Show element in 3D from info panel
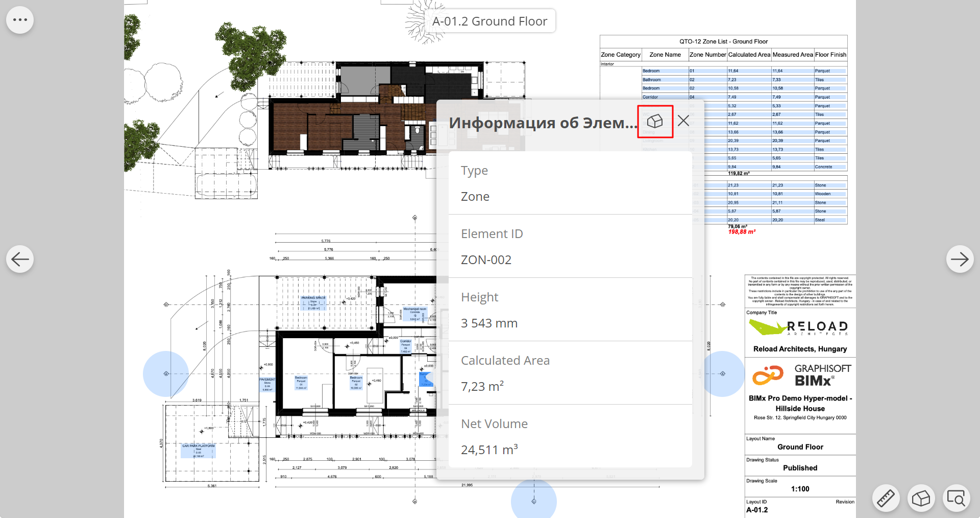The width and height of the screenshot is (980, 518). coord(655,121)
